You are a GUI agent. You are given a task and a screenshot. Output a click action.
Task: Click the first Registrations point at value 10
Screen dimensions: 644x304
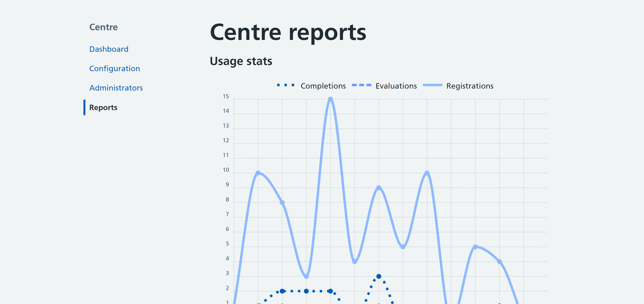(258, 173)
